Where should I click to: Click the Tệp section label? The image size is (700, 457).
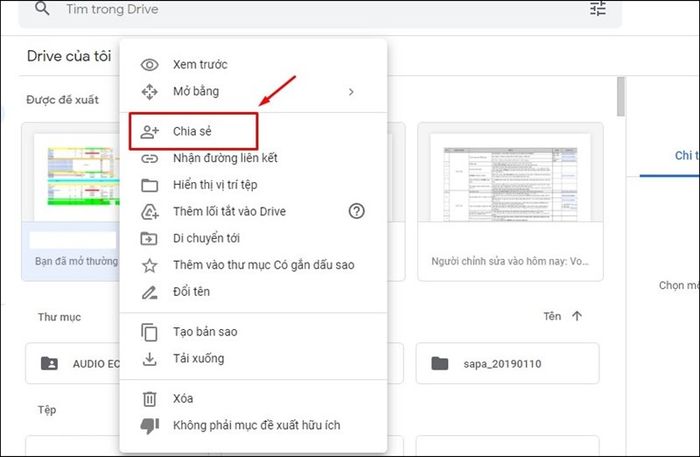47,410
